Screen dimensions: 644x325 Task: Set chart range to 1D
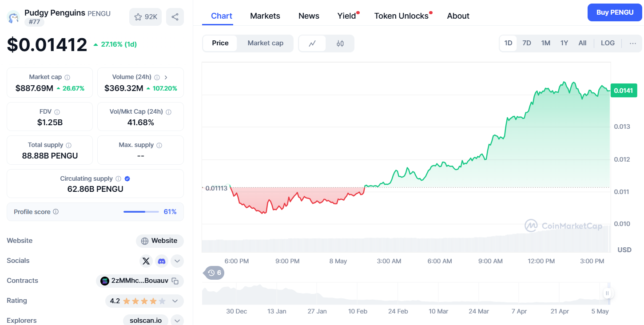coord(508,43)
